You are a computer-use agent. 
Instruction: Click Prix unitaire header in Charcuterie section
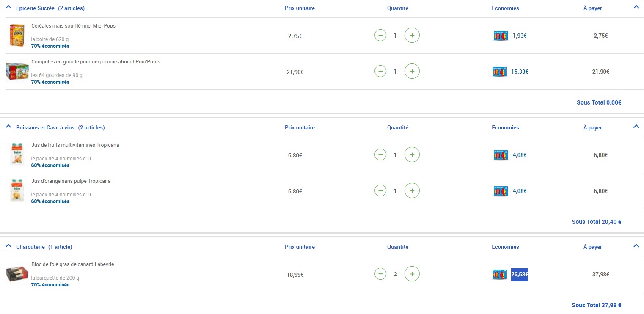(x=300, y=247)
